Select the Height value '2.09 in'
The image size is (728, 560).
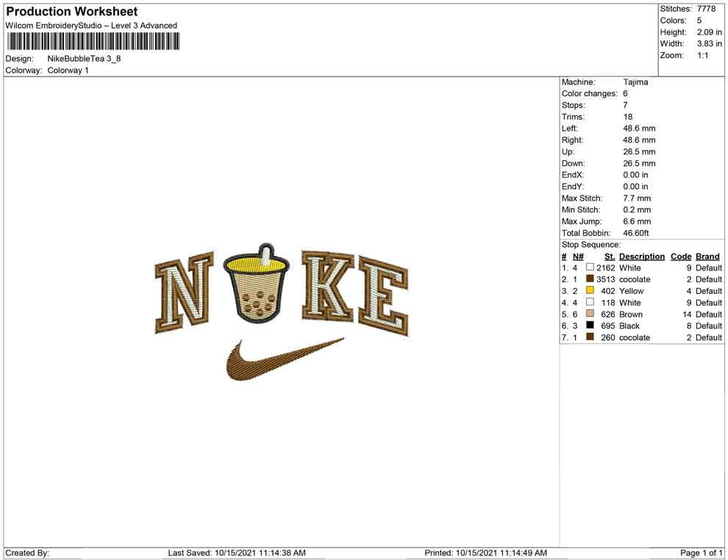[x=710, y=32]
